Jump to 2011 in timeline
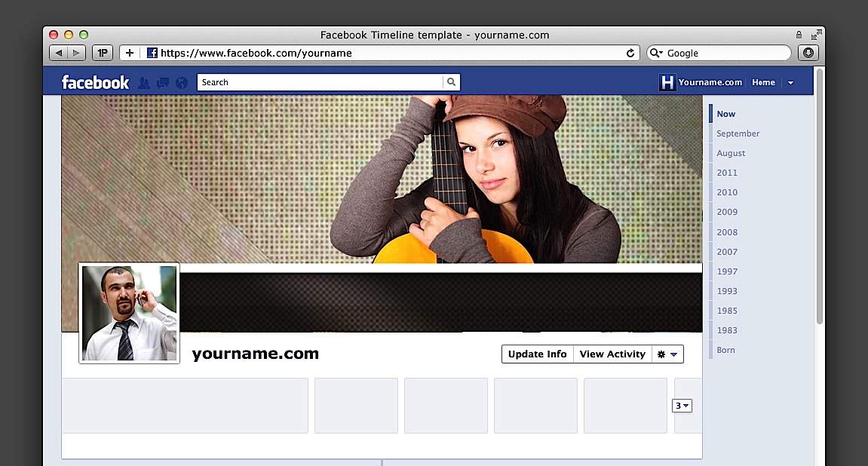Viewport: 868px width, 466px height. coord(727,173)
